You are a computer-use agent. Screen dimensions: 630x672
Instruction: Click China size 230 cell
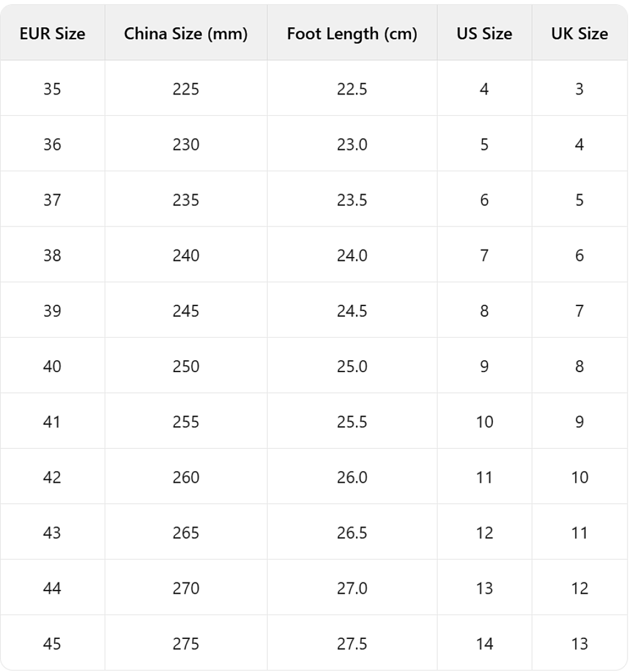[186, 144]
